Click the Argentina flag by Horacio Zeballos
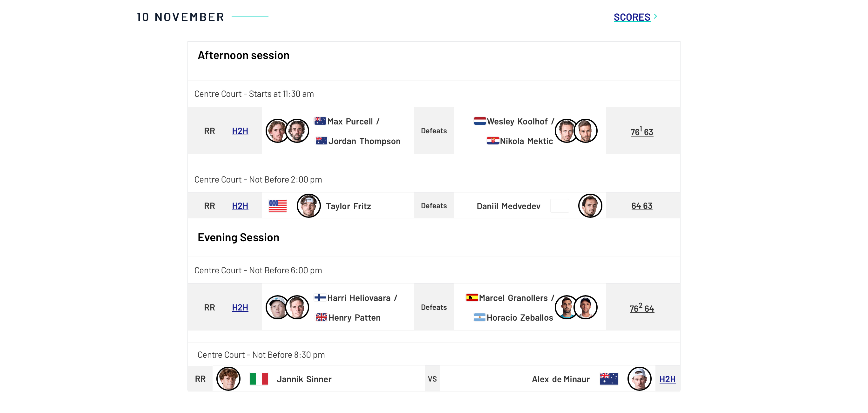The width and height of the screenshot is (868, 413). coord(479,317)
